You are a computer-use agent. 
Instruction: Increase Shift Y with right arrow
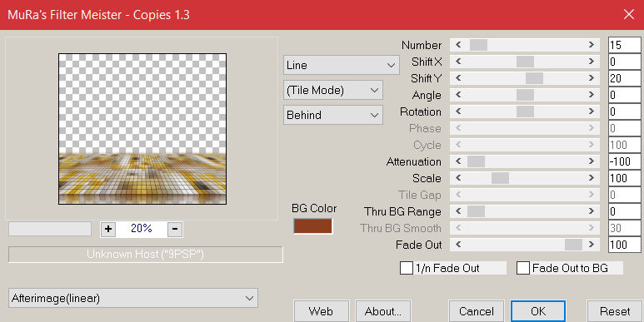point(592,78)
